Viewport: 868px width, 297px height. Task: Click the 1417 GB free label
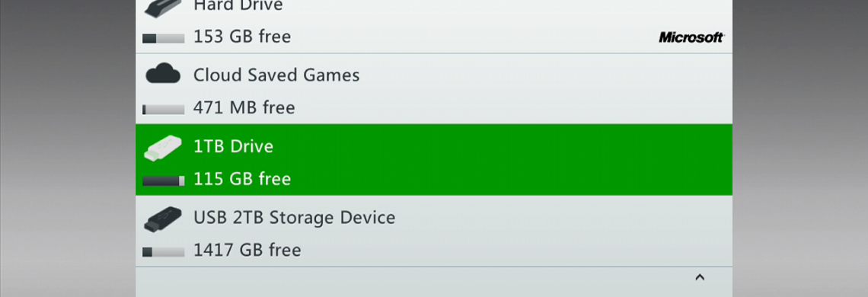(247, 250)
